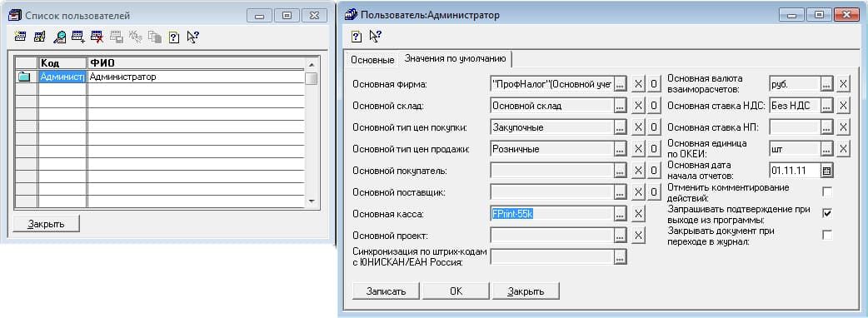Open ellipsis selector for Основная валюта взаиморасчетов
The width and height of the screenshot is (868, 318).
(x=826, y=84)
